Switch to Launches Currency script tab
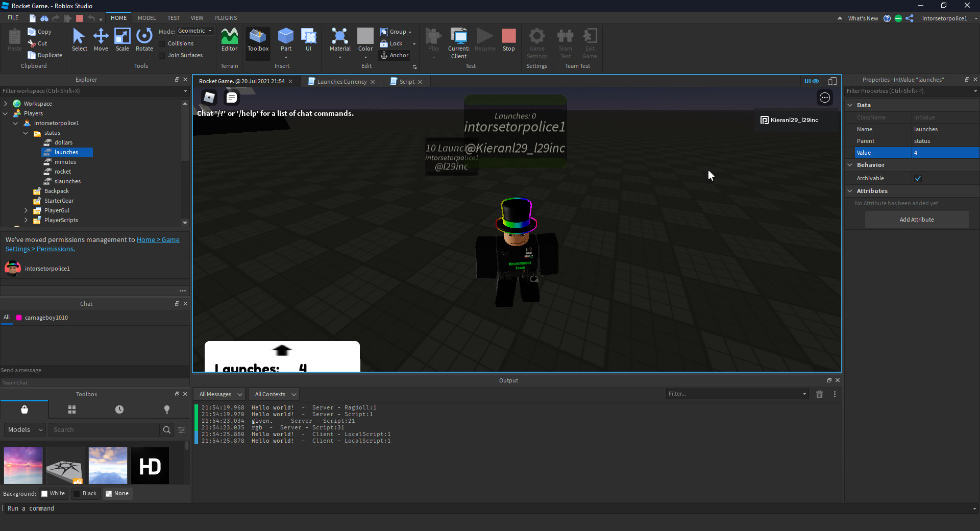This screenshot has width=980, height=531. [x=341, y=82]
